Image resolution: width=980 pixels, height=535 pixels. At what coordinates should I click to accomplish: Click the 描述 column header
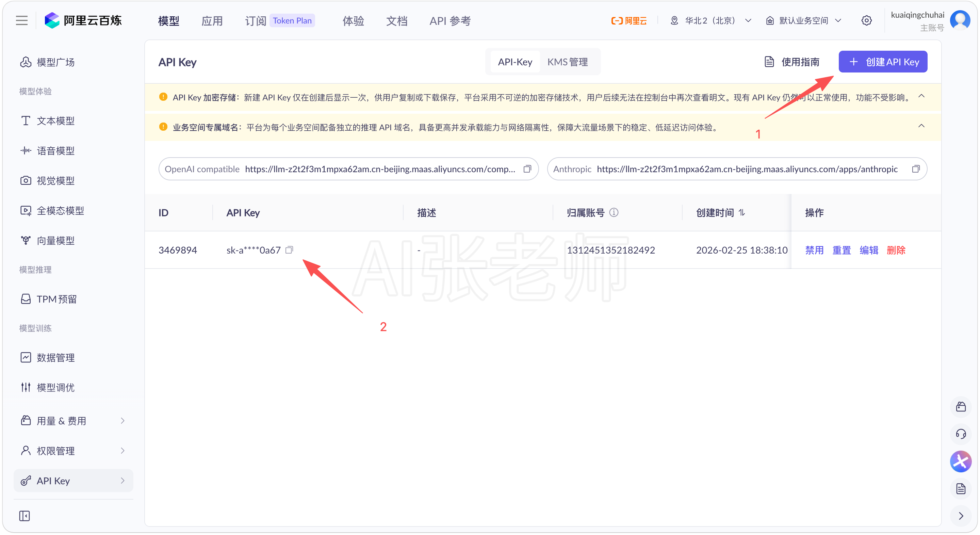(x=426, y=212)
